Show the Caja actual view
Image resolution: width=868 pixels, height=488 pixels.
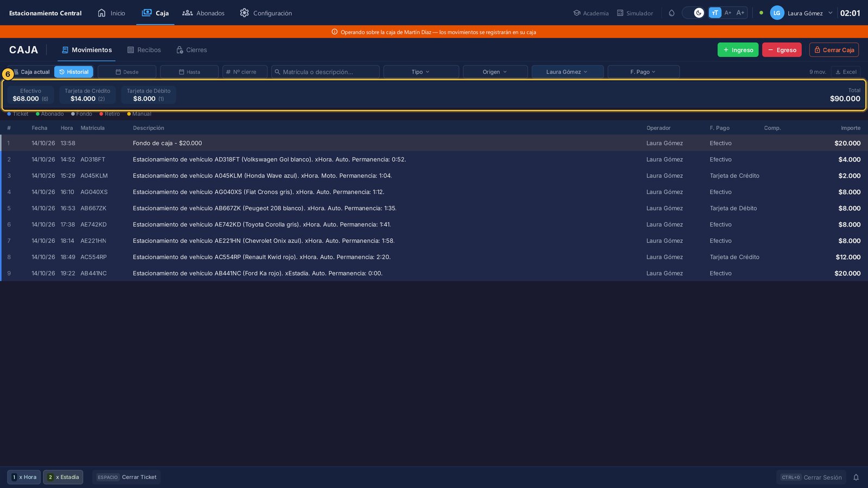[x=31, y=72]
